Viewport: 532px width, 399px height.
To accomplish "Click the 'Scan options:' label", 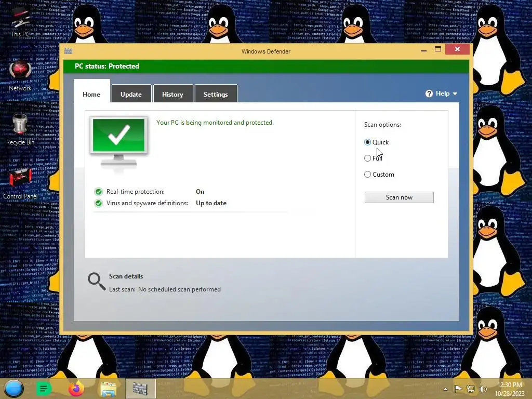I will pos(382,125).
